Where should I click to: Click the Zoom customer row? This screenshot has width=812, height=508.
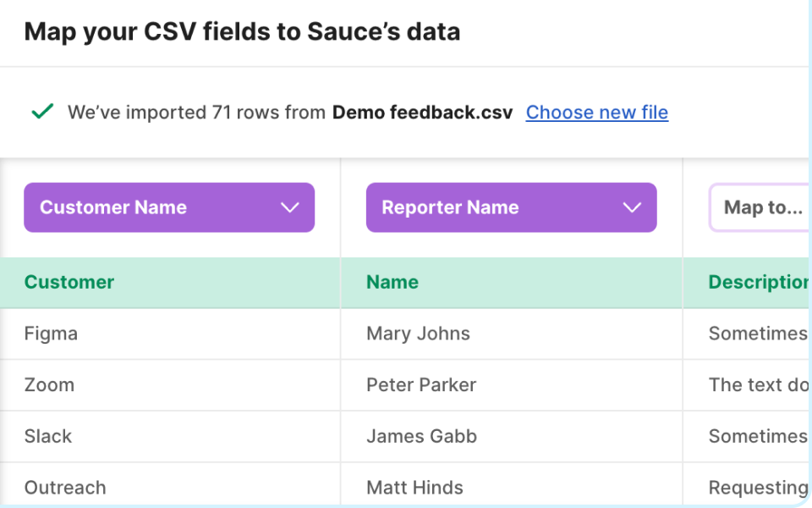click(49, 384)
